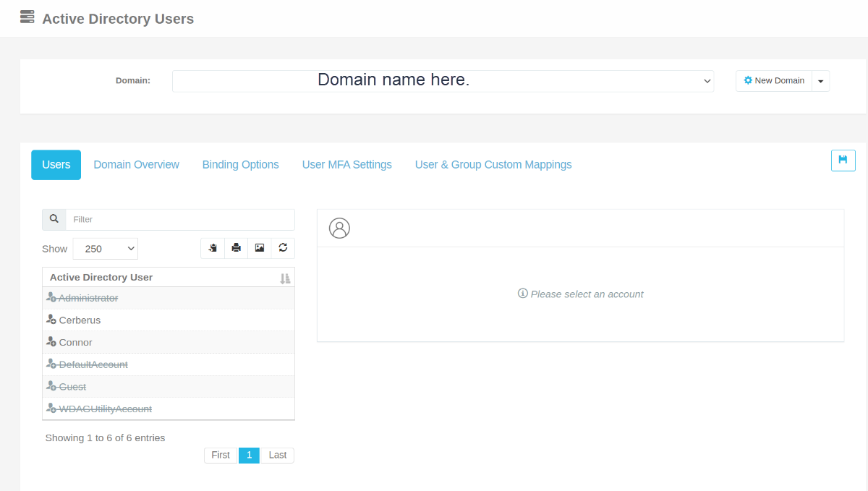The image size is (868, 491).
Task: Click the save floppy disk icon
Action: coord(843,161)
